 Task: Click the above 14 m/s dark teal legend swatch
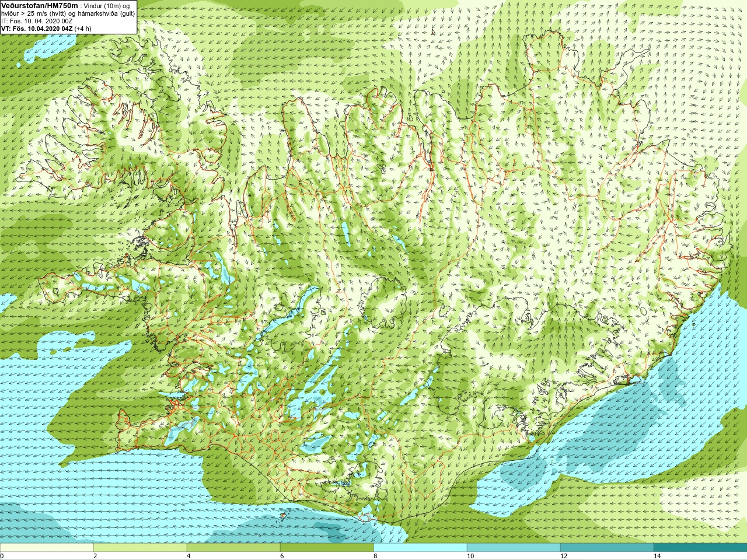pyautogui.click(x=700, y=548)
